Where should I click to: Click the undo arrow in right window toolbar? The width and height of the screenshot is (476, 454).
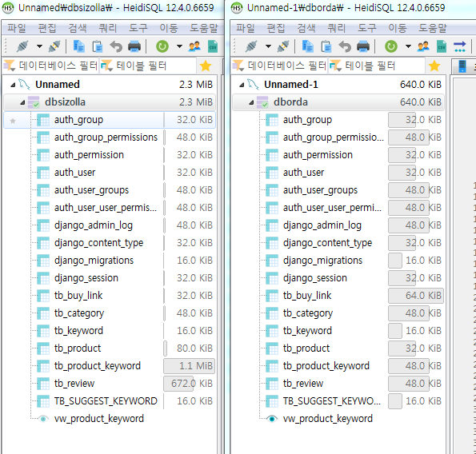[345, 46]
